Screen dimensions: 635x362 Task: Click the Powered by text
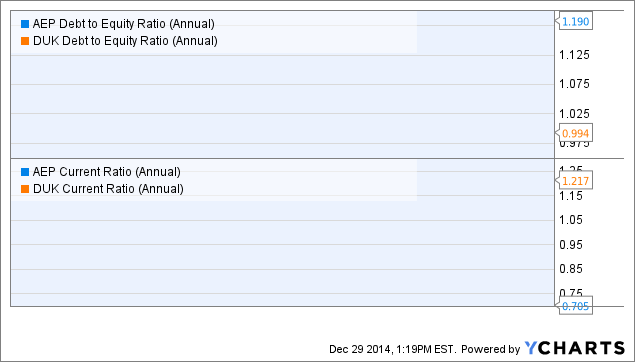point(490,349)
